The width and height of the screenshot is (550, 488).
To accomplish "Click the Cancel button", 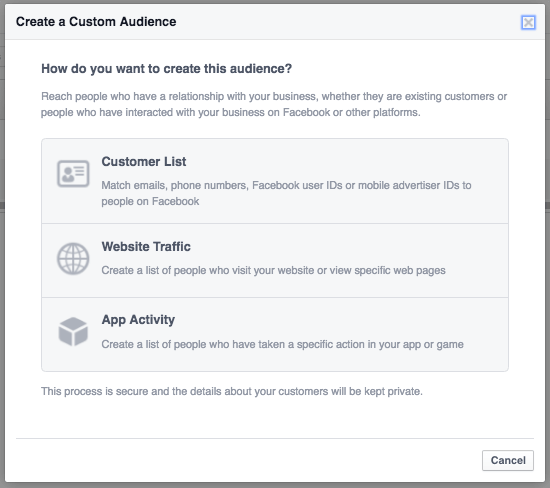I will pos(508,460).
